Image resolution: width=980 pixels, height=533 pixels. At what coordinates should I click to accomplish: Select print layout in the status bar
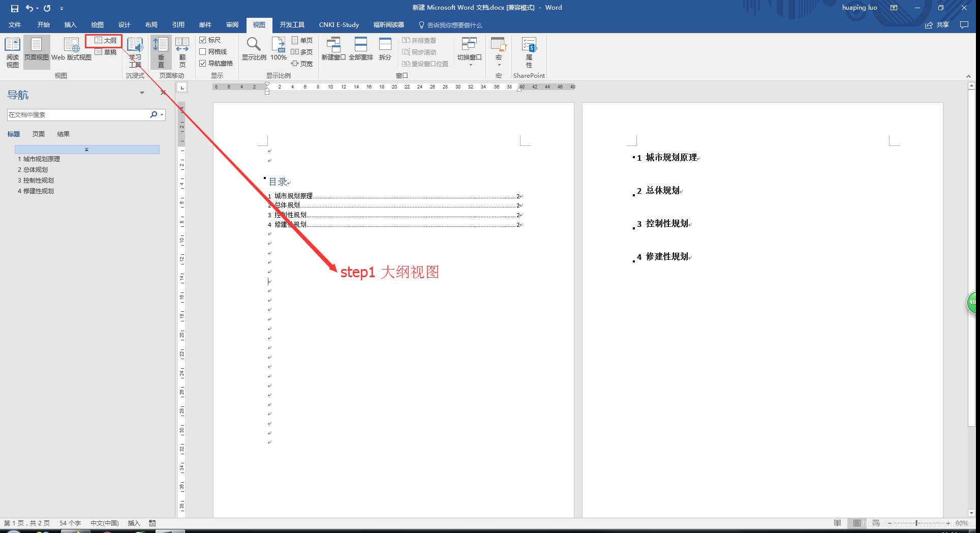pos(857,523)
